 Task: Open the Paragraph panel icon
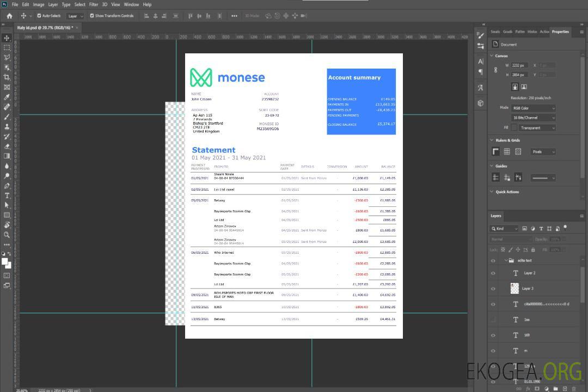(x=481, y=72)
